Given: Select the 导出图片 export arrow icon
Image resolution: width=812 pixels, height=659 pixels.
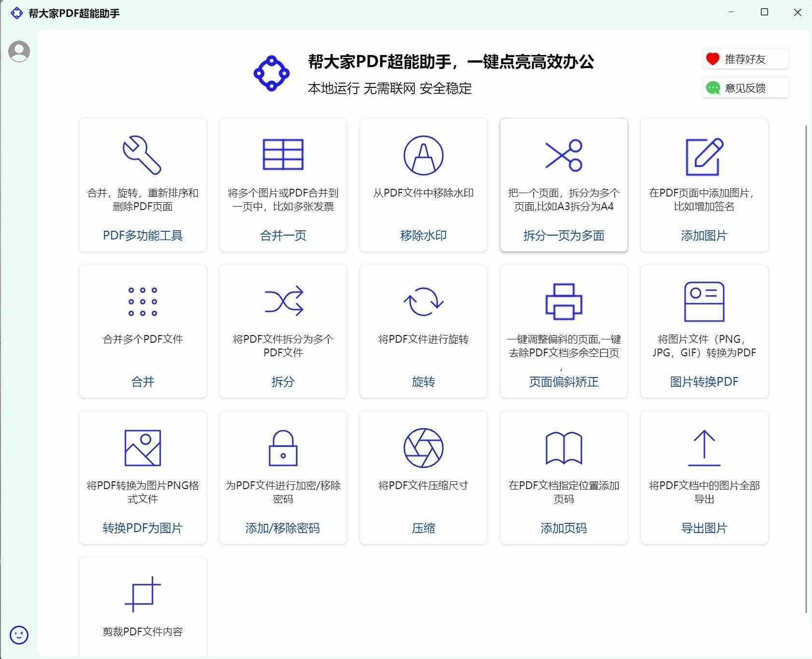Looking at the screenshot, I should click(x=704, y=448).
